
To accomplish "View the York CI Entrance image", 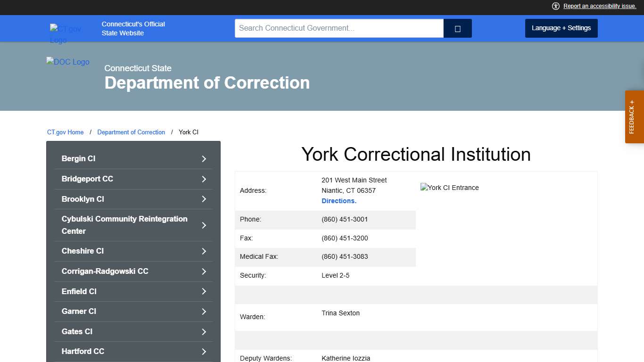I will (x=449, y=188).
